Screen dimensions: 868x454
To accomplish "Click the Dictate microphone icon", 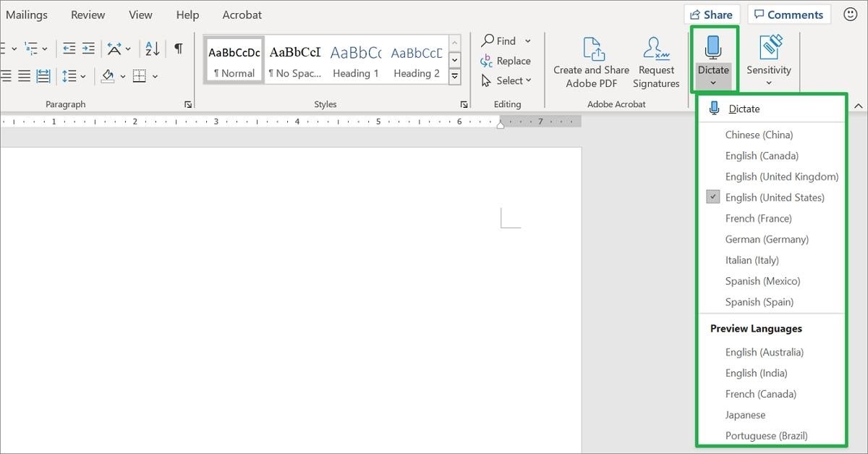I will 713,49.
